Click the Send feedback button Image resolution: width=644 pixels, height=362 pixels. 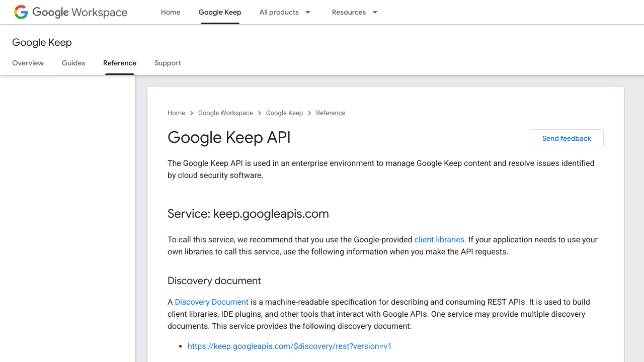(x=567, y=138)
